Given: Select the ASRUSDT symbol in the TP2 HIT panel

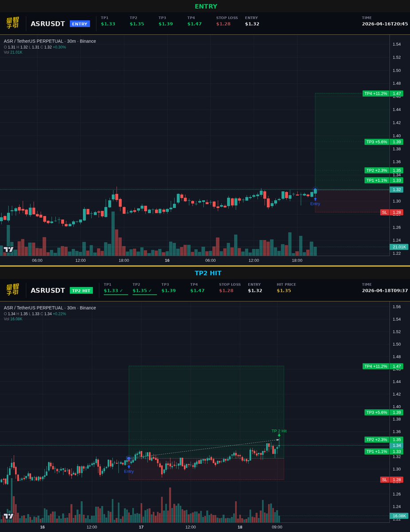Looking at the screenshot, I should coord(48,291).
